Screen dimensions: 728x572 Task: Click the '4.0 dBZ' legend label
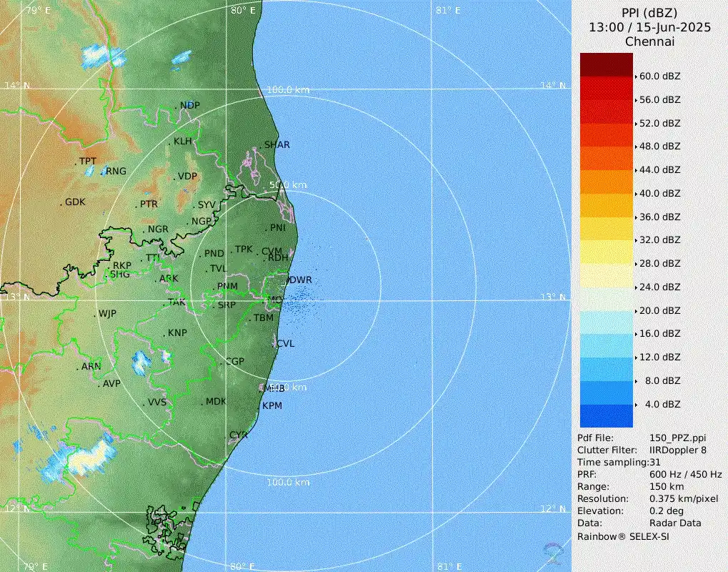pyautogui.click(x=662, y=404)
